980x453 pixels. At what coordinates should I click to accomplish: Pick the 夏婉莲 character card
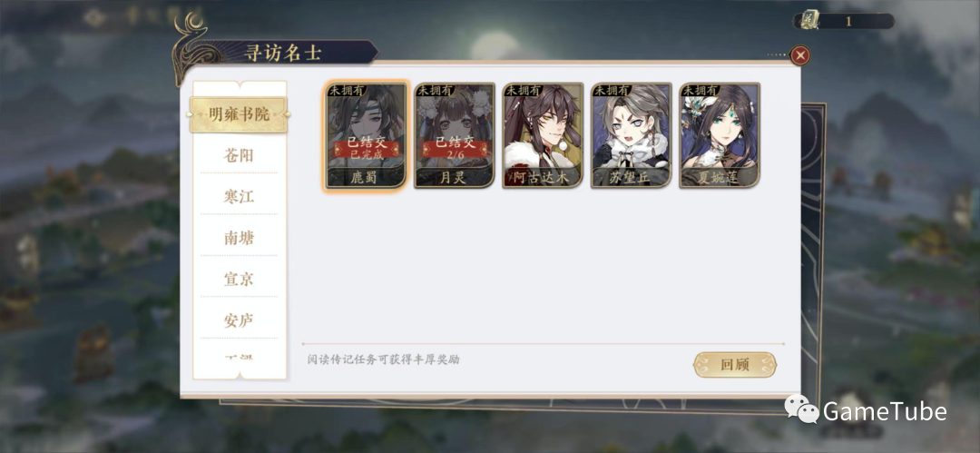(720, 135)
